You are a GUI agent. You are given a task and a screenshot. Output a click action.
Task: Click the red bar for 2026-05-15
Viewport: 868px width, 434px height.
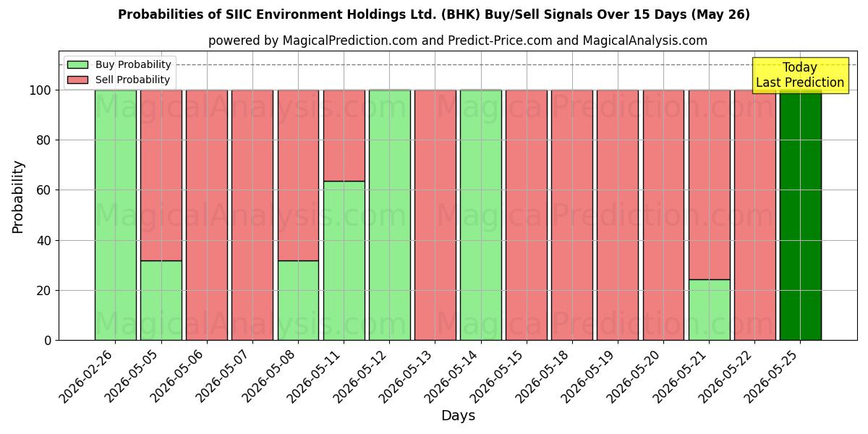pos(527,215)
